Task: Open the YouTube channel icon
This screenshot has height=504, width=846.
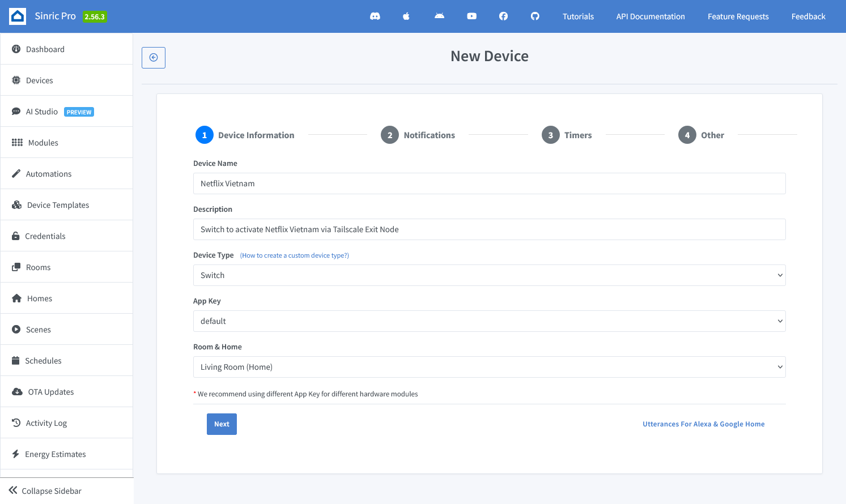Action: (x=471, y=16)
